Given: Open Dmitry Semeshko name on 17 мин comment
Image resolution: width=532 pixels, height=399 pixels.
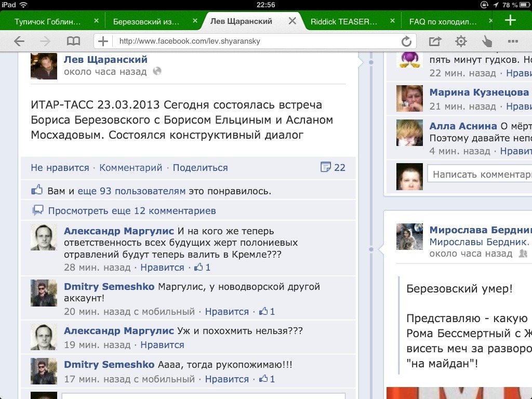Looking at the screenshot, I should 109,365.
